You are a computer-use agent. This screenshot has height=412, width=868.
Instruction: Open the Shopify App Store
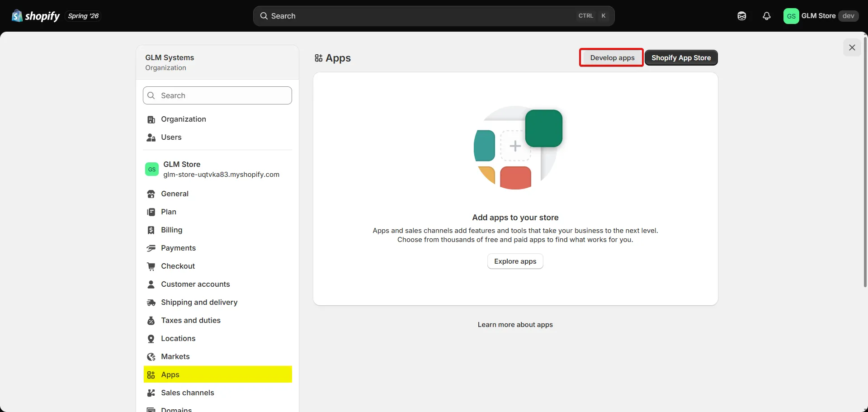coord(681,58)
